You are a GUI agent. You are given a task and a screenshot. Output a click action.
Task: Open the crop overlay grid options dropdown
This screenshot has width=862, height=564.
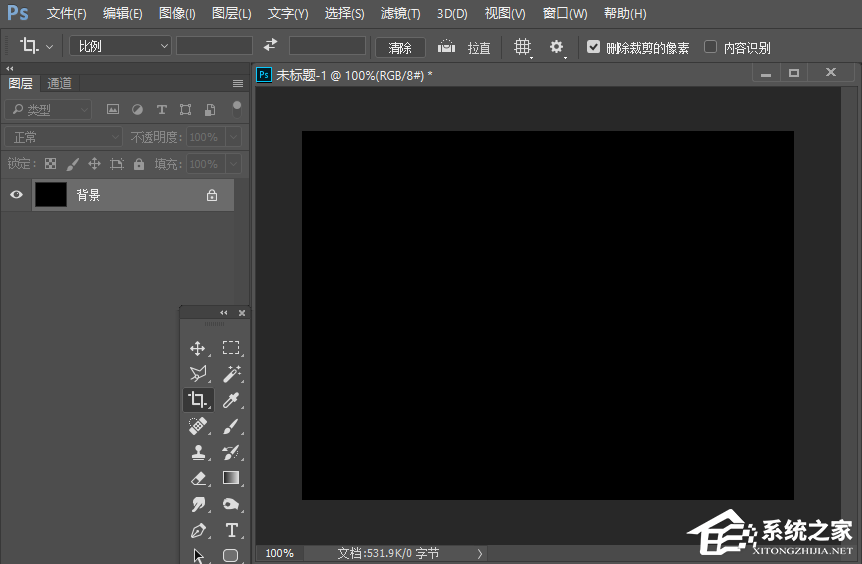point(522,47)
